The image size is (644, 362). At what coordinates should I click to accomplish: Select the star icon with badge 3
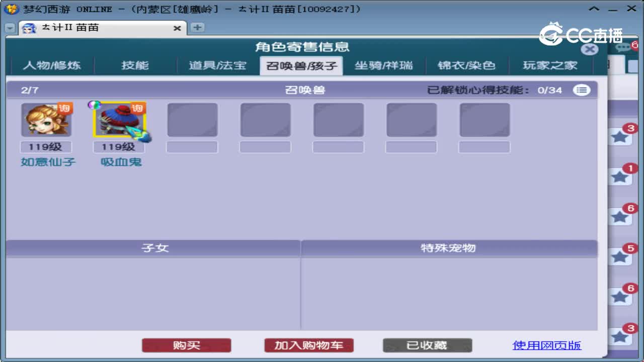(619, 136)
